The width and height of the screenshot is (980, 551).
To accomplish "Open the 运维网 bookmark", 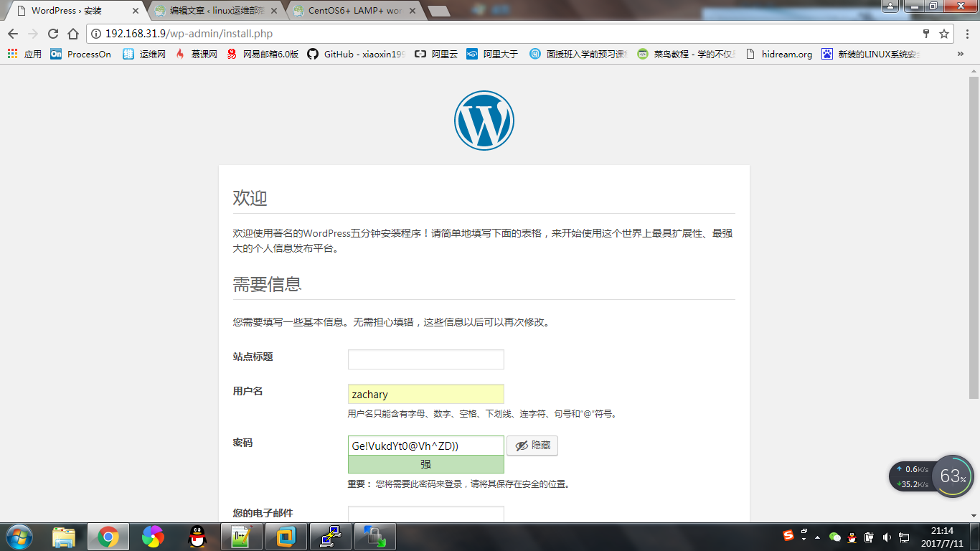I will click(144, 54).
